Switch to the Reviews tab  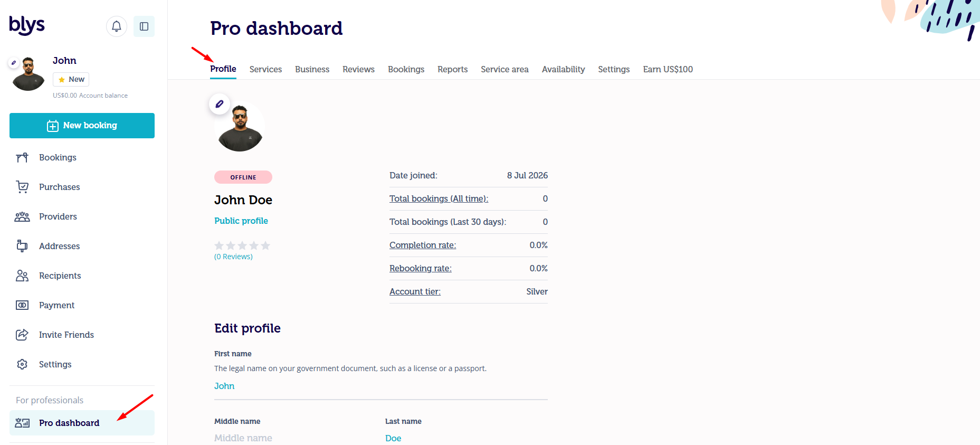click(x=358, y=69)
